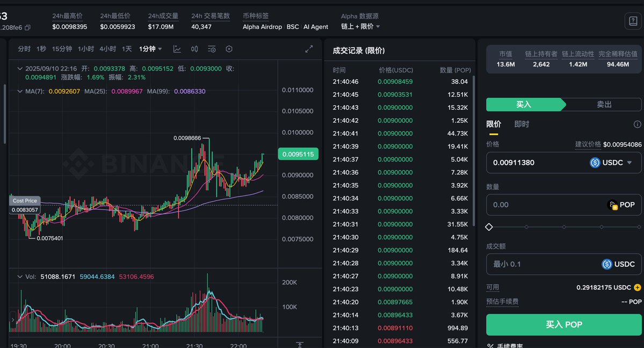Click the percent icon beside 手续费率
Image resolution: width=644 pixels, height=348 pixels.
pyautogui.click(x=490, y=346)
